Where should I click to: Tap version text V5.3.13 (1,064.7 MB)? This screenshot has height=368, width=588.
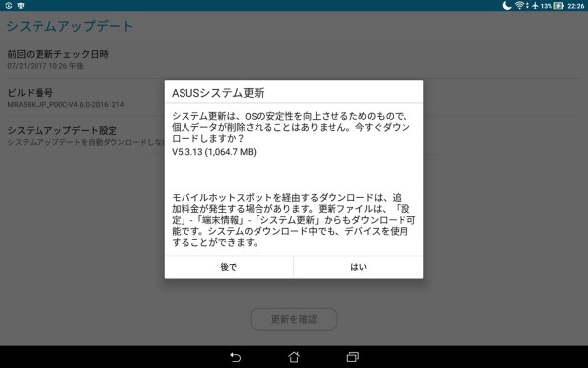coord(214,152)
